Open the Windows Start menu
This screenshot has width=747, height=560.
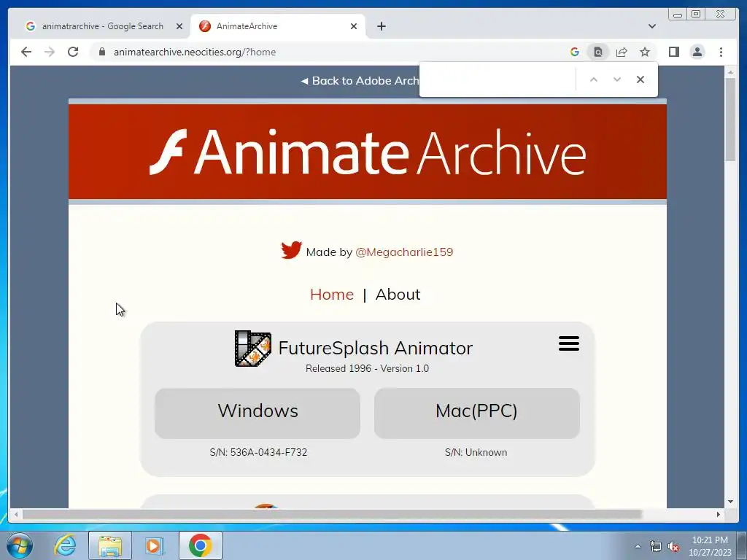20,545
